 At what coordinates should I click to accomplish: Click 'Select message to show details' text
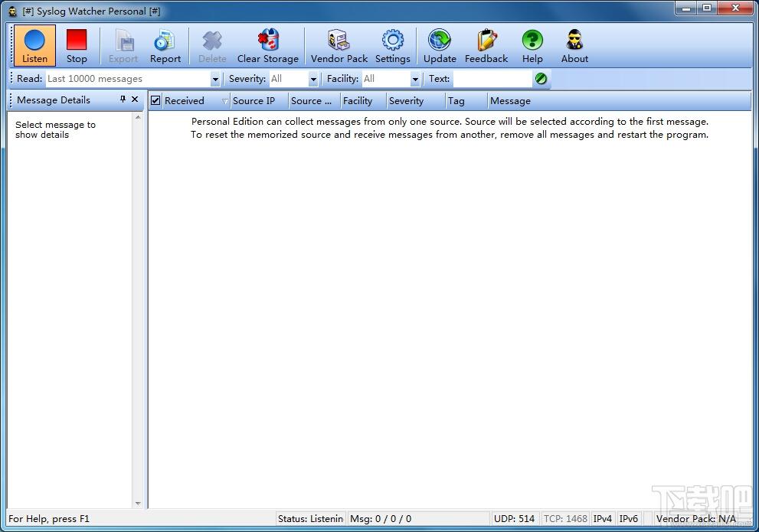pyautogui.click(x=55, y=129)
